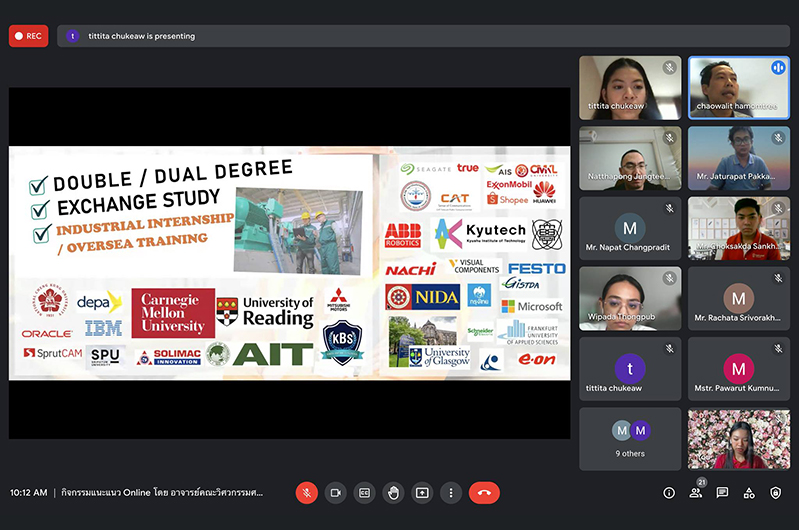Screen dimensions: 799x530
Task: Click muted mic icon on Natthapong Jungtee tile
Action: [x=670, y=138]
